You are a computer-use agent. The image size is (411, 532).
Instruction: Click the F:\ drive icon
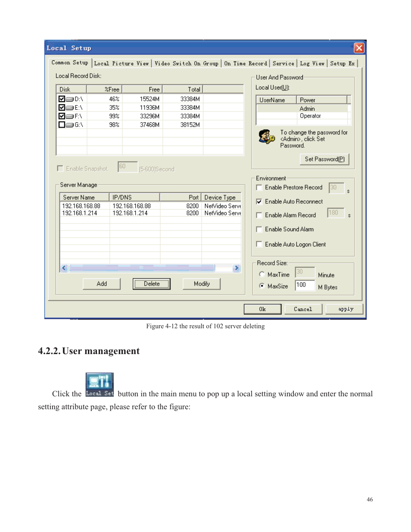(70, 116)
